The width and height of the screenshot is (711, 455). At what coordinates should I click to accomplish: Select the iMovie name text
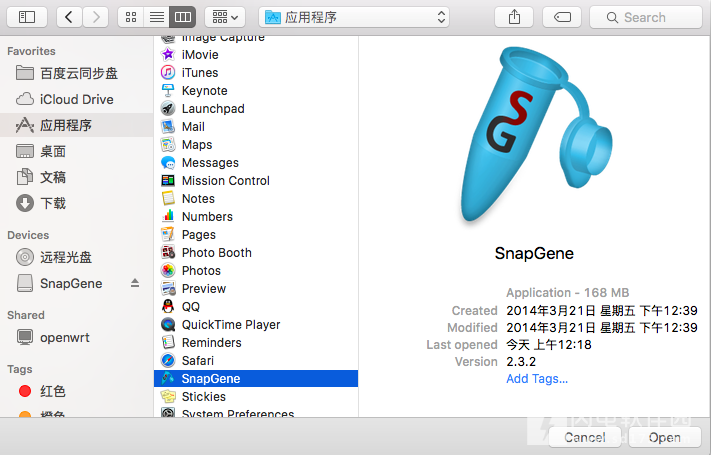point(200,54)
